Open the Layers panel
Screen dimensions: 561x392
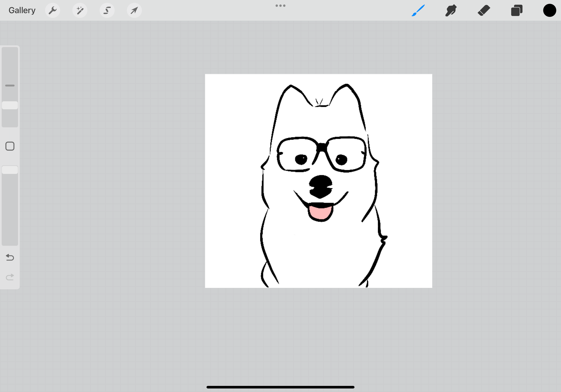click(x=517, y=10)
